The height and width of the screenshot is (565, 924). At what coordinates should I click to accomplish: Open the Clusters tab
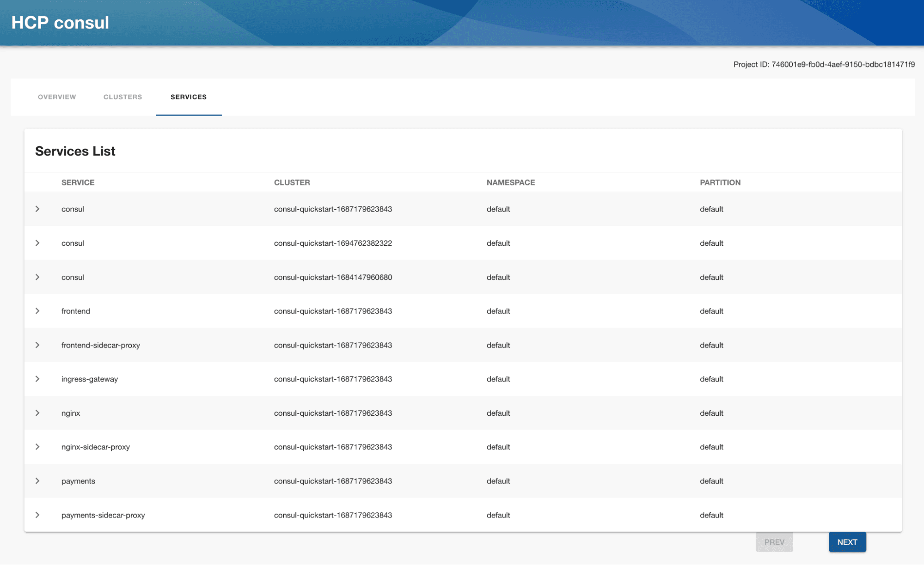click(x=122, y=97)
